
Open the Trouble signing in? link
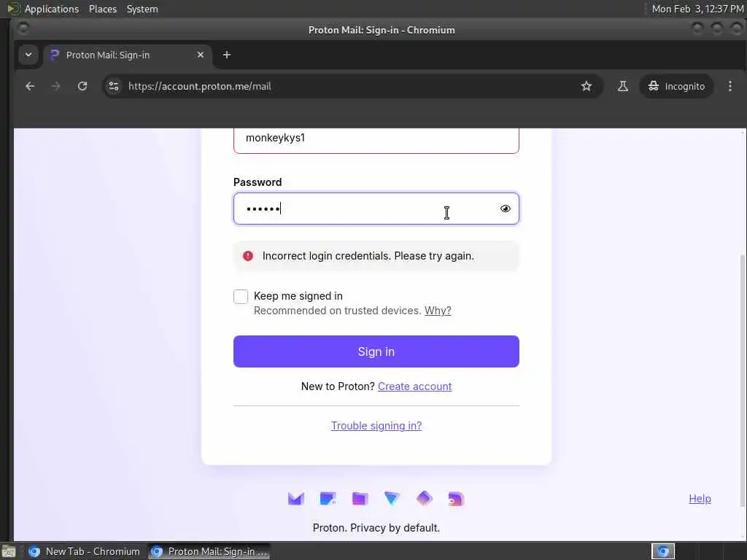pyautogui.click(x=376, y=426)
